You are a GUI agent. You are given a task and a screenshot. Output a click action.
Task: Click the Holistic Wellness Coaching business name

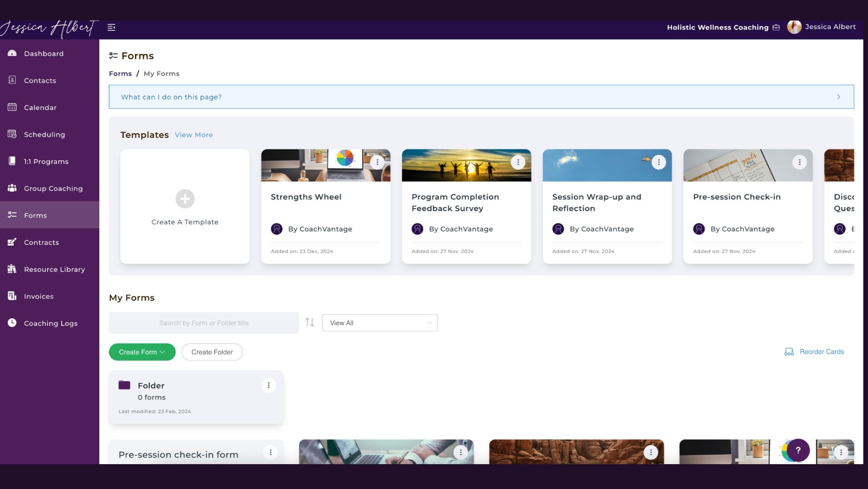(717, 27)
